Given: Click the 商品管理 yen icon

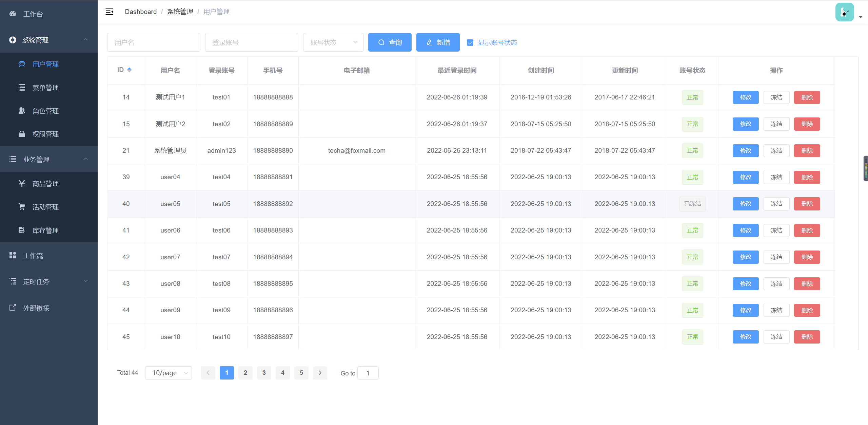Looking at the screenshot, I should coord(22,184).
